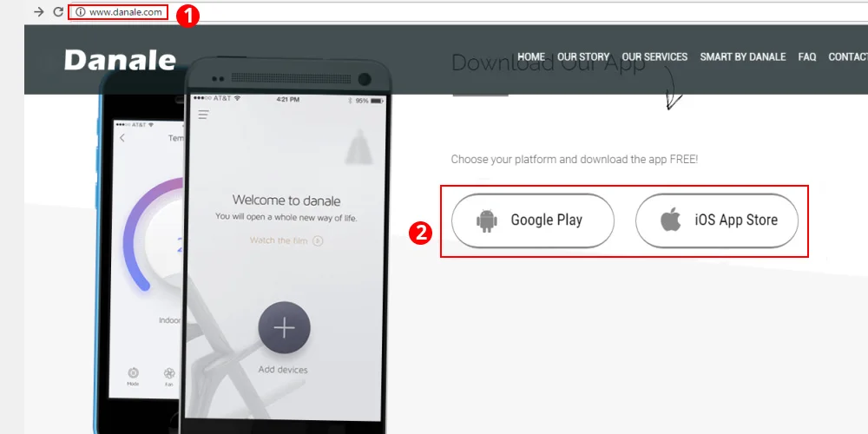Click the Android robot icon
This screenshot has height=434, width=868.
pyautogui.click(x=487, y=220)
